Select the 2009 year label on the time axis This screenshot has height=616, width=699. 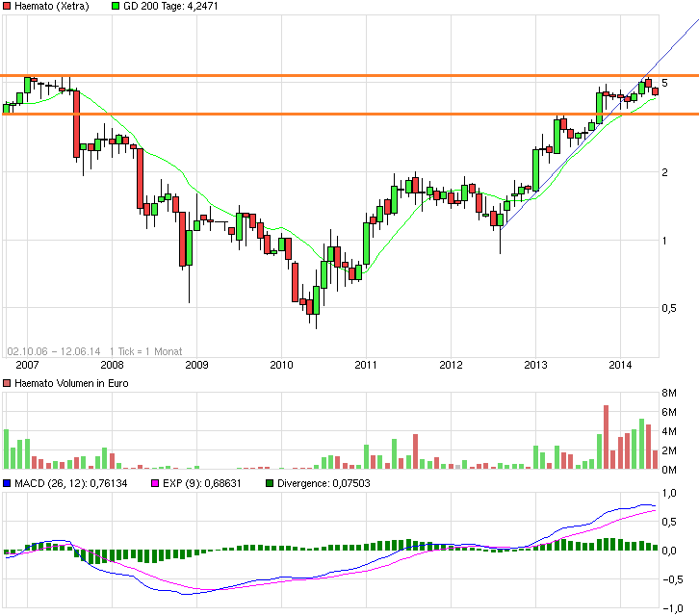196,365
